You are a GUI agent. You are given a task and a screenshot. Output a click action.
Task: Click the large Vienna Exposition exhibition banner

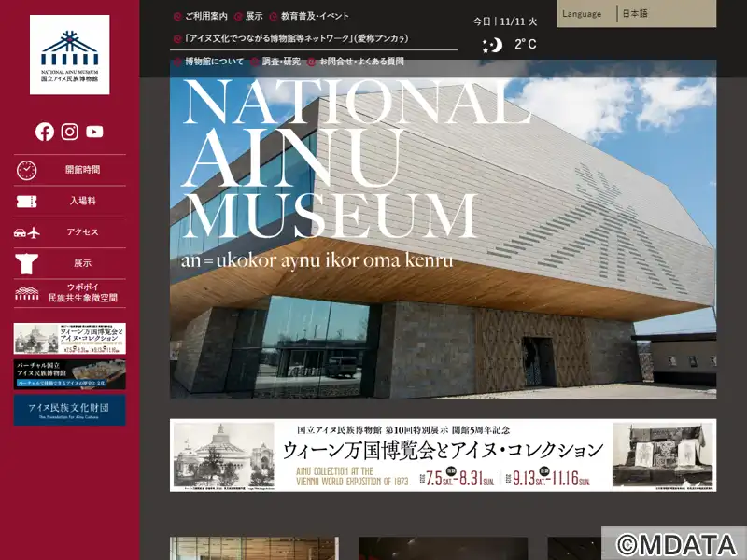click(443, 455)
